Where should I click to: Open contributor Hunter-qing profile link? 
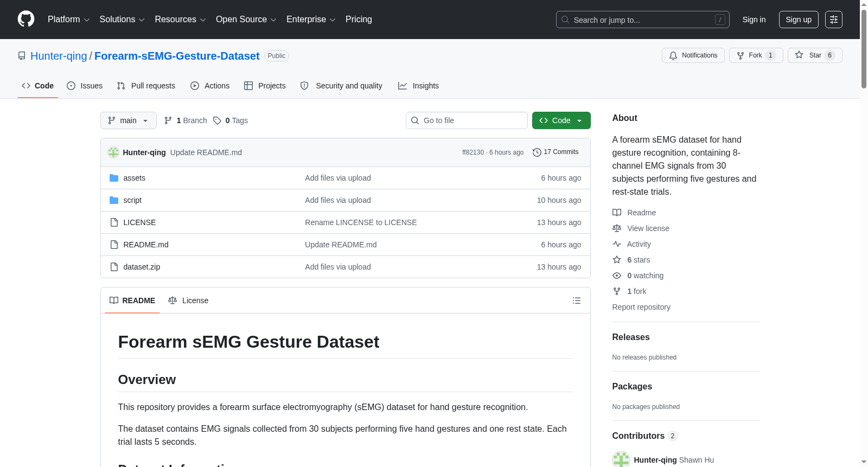[x=655, y=460]
